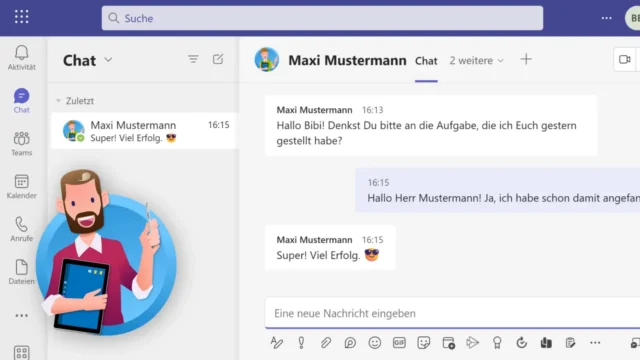Open the Updates circular arrow icon
This screenshot has height=360, width=640.
(522, 342)
